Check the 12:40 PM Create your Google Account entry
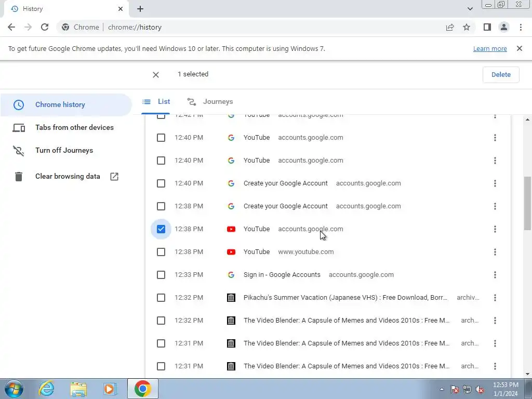532x399 pixels. pyautogui.click(x=161, y=183)
